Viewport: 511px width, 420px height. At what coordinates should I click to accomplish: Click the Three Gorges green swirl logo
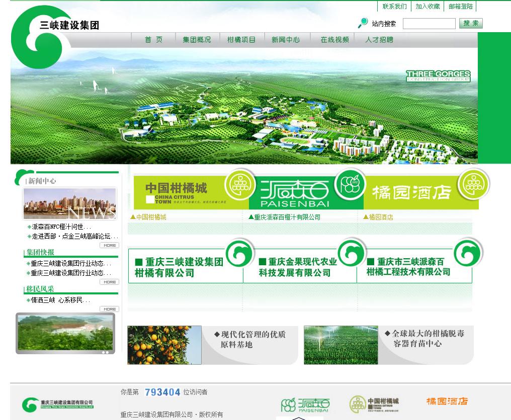pyautogui.click(x=38, y=37)
